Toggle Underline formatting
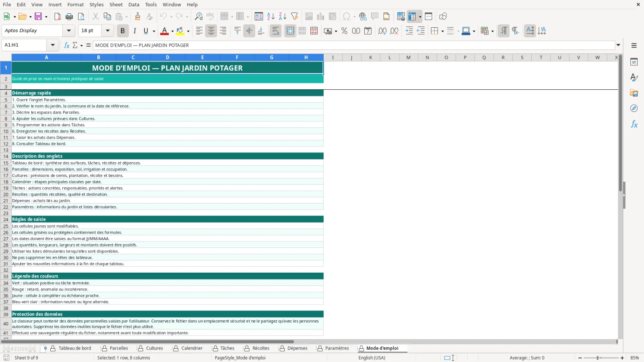This screenshot has width=644, height=362. (x=146, y=31)
